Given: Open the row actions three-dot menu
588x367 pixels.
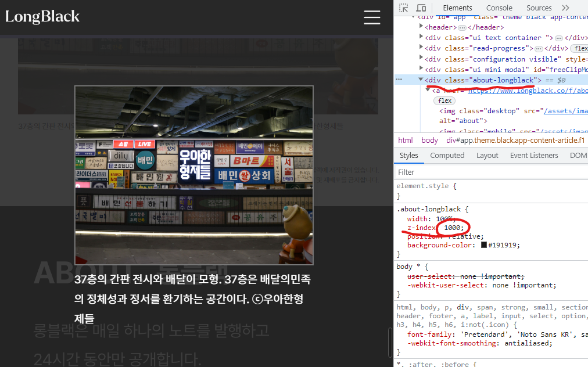Looking at the screenshot, I should click(399, 80).
